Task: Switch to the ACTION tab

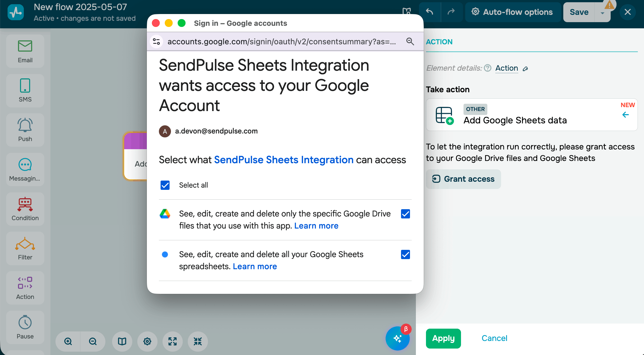Action: tap(439, 42)
